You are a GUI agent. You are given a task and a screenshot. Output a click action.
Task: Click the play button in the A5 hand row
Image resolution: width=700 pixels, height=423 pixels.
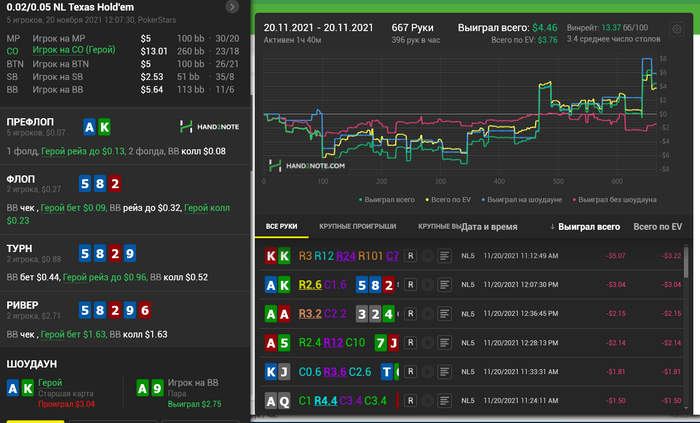coord(427,343)
